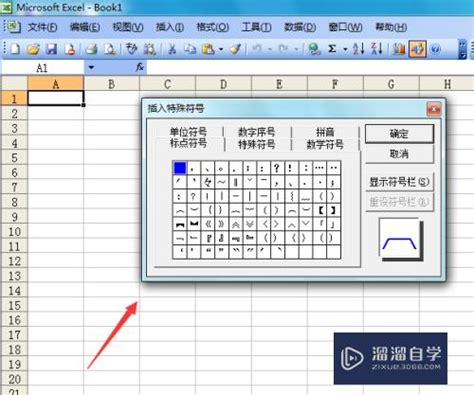Select the blue highlighted symbol cell
474x395 pixels.
(x=180, y=168)
